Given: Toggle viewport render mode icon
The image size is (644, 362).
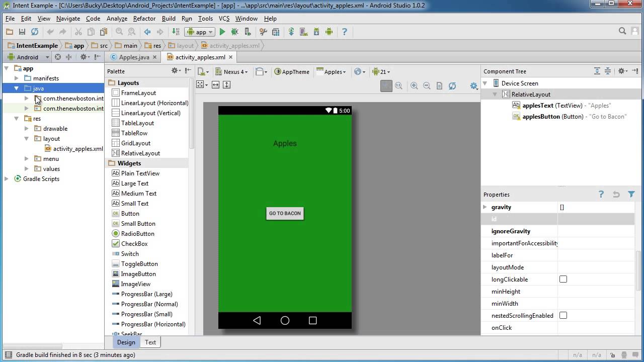Looking at the screenshot, I should pyautogui.click(x=202, y=84).
